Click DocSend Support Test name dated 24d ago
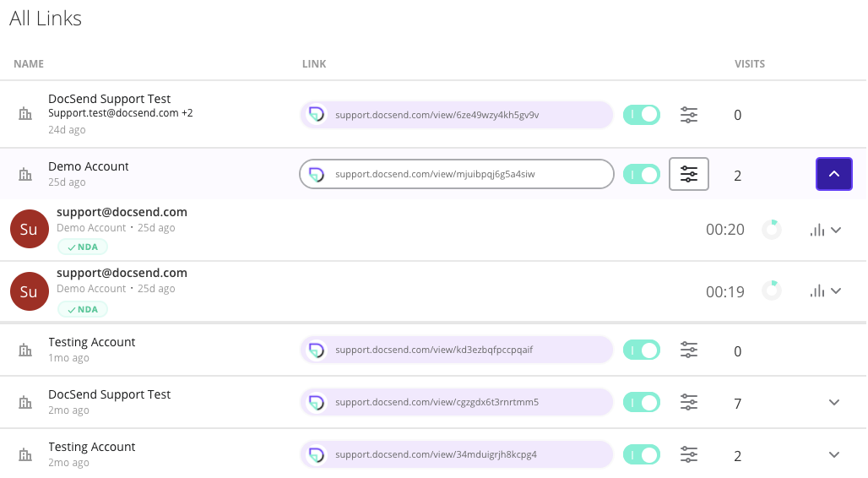 tap(109, 99)
